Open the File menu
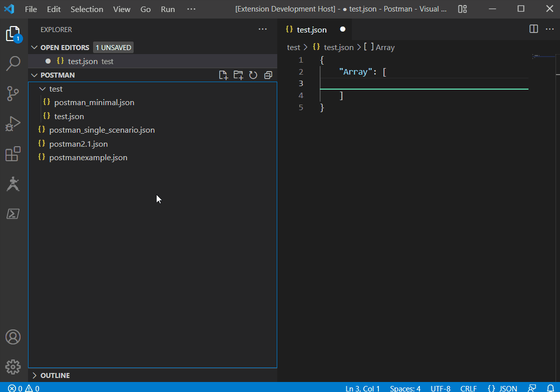The height and width of the screenshot is (392, 560). pos(31,9)
